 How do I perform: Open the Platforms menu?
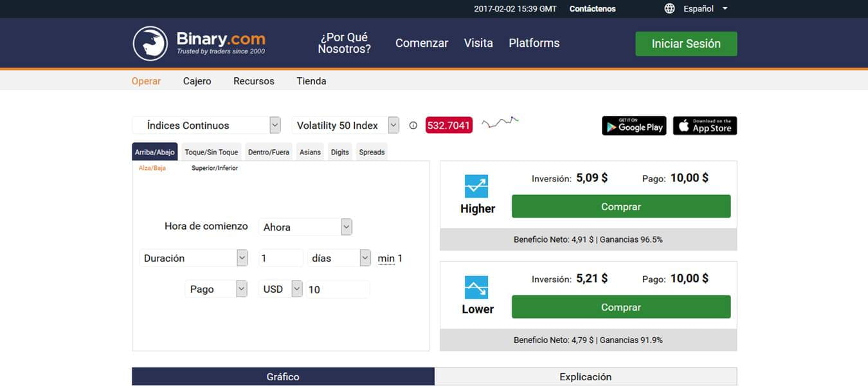(x=534, y=43)
